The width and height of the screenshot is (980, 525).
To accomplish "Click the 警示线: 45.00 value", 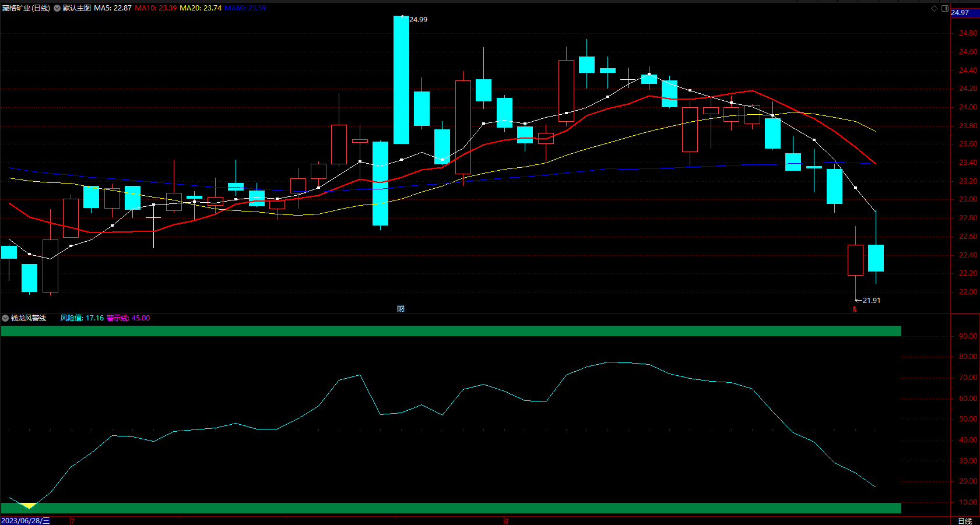I will tap(128, 318).
